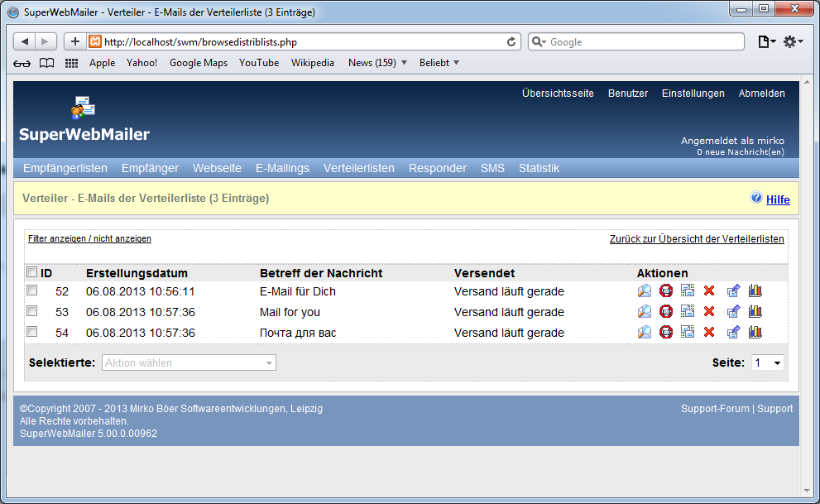Open the SMS menu
Viewport: 820px width, 504px height.
(x=492, y=168)
